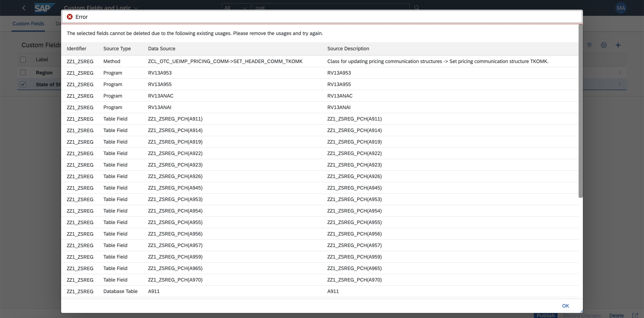Open table settings gear icon
The image size is (644, 318).
(x=604, y=45)
